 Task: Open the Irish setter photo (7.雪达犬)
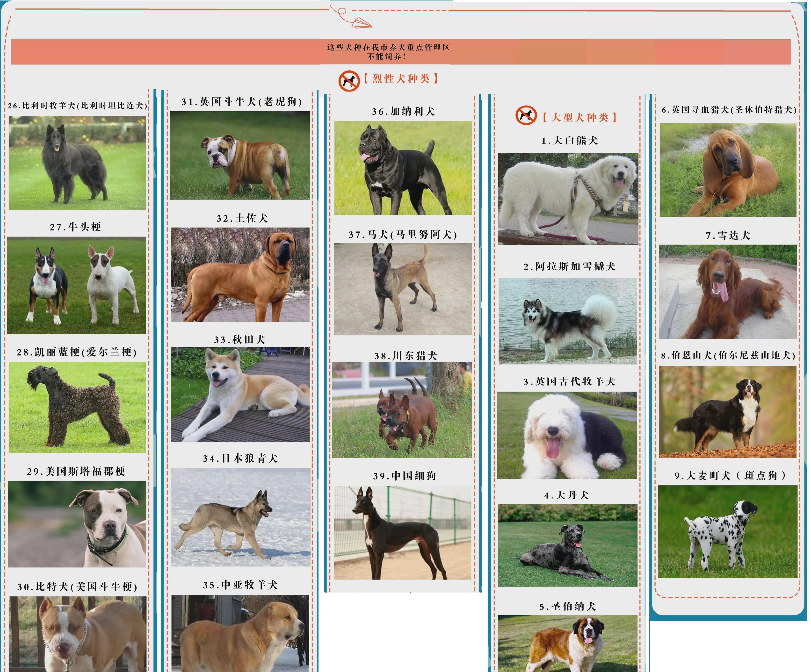coord(728,292)
